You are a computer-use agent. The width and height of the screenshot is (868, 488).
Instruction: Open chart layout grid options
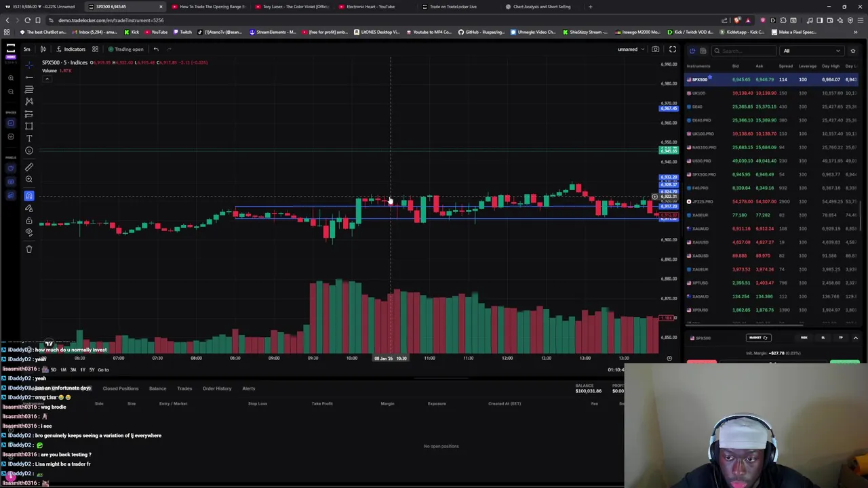pos(95,49)
